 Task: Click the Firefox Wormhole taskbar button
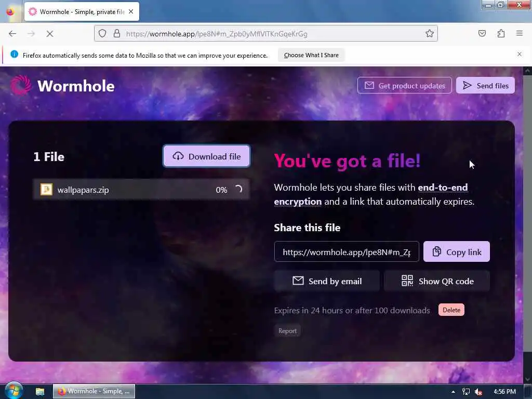coord(94,391)
